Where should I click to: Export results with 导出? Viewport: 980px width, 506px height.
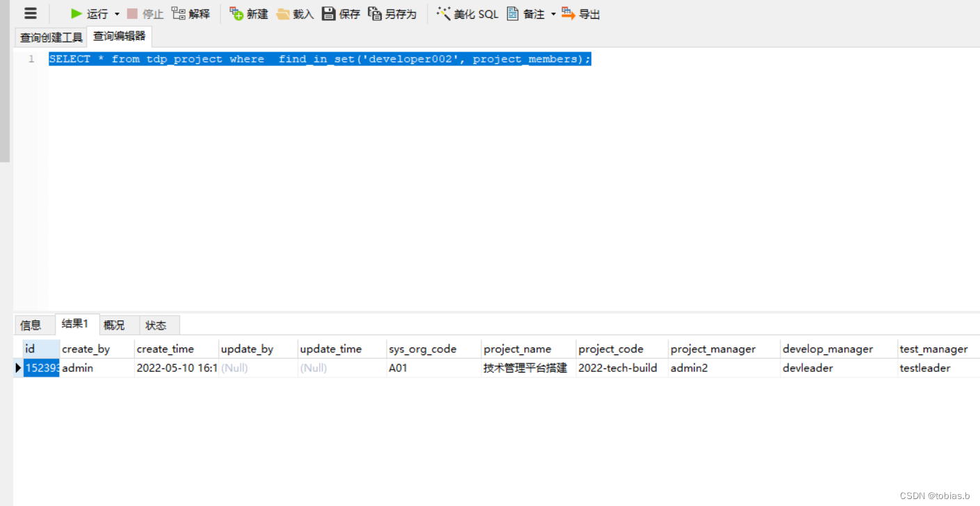[x=581, y=13]
